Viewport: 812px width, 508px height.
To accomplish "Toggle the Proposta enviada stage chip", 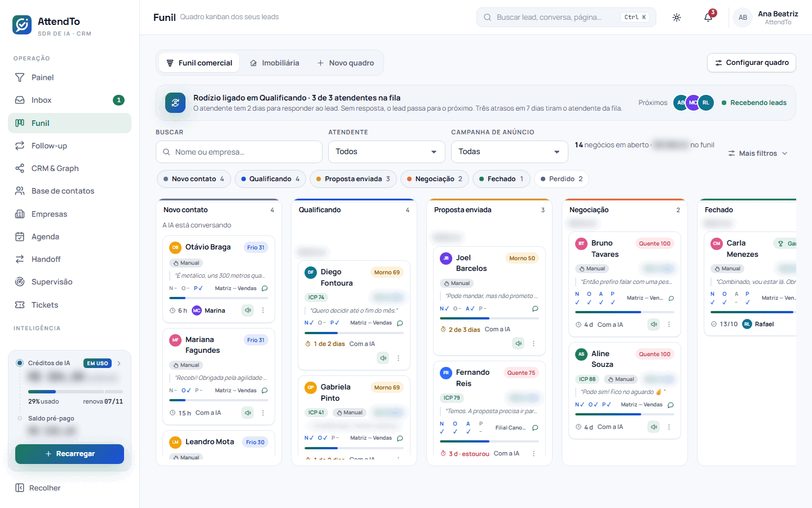I will coord(353,179).
